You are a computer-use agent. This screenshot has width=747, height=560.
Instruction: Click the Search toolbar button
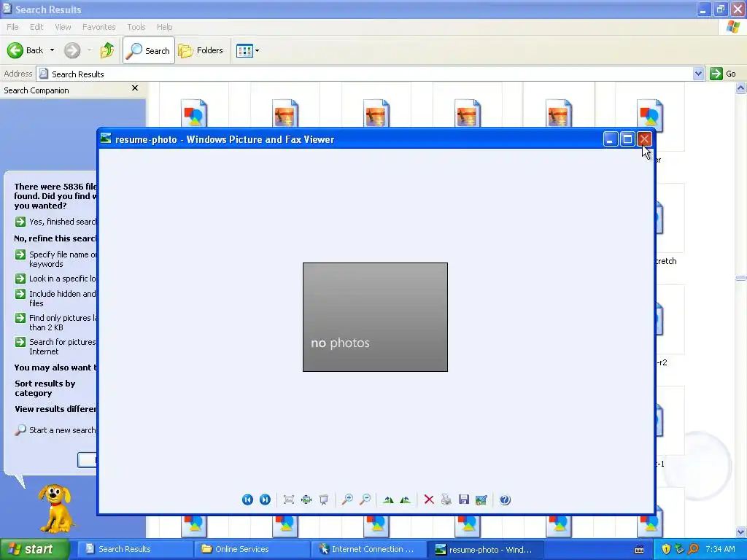click(149, 50)
